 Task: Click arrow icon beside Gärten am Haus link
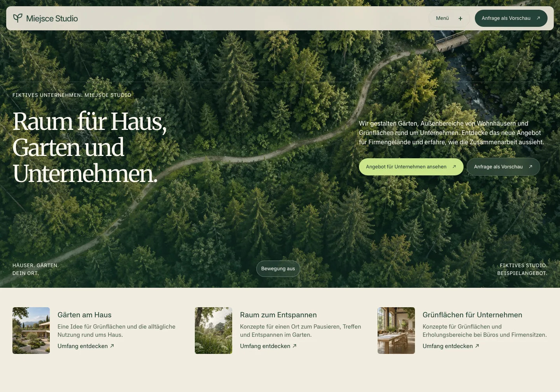tap(112, 346)
